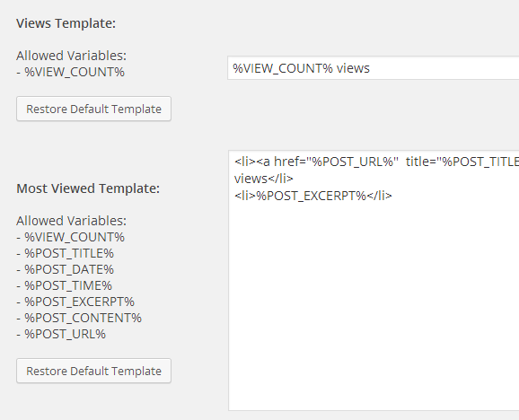The height and width of the screenshot is (420, 519).
Task: Click Allowed Variables label under Most Viewed Template
Action: [71, 221]
